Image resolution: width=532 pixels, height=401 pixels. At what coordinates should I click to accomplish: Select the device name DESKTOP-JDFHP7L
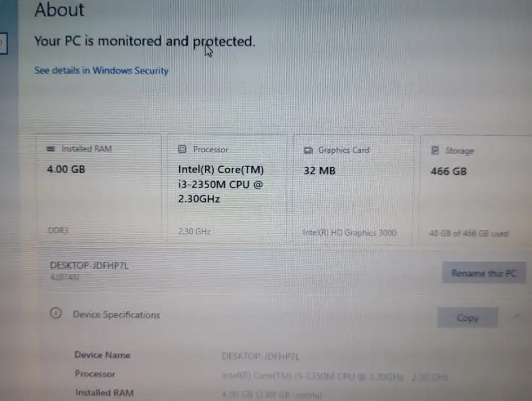tap(88, 265)
